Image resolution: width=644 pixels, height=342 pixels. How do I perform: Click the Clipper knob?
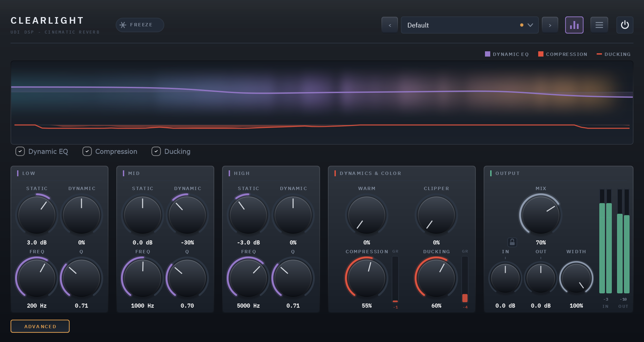pos(436,215)
